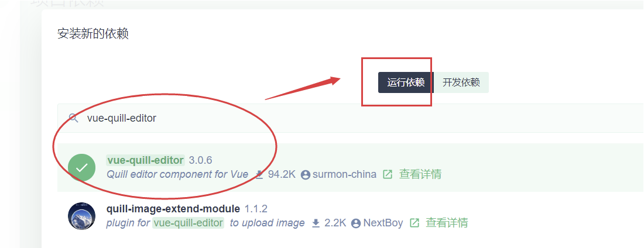Open the external link icon for quill-image-extend-module
644x248 pixels.
(415, 223)
